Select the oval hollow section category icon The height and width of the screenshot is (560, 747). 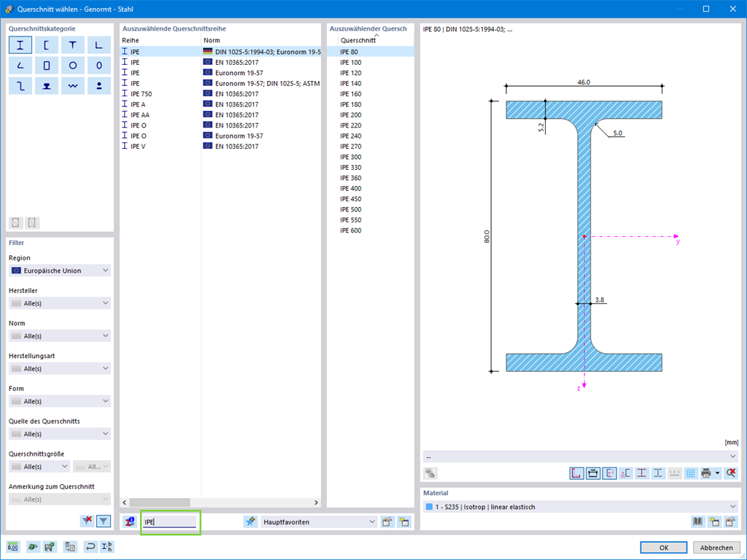(x=98, y=66)
